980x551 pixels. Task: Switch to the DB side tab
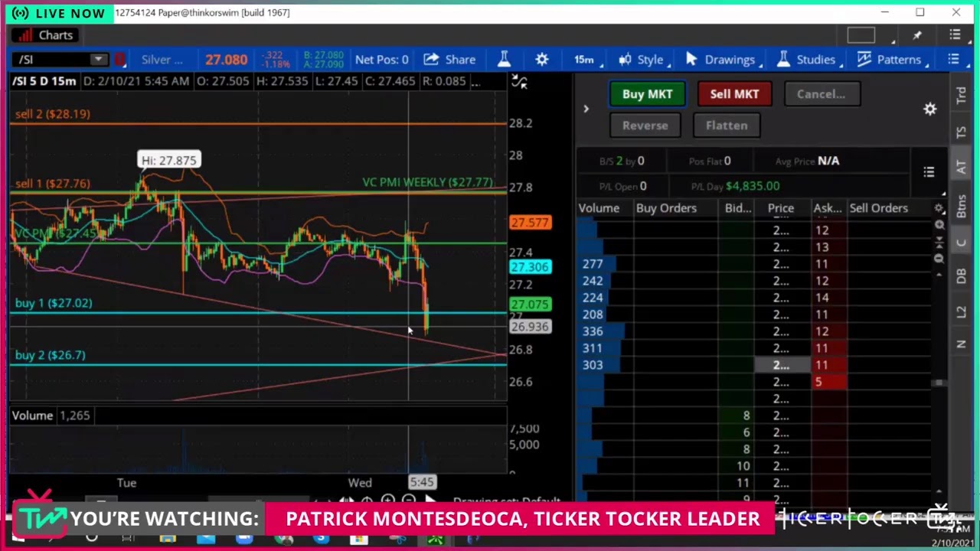click(961, 276)
